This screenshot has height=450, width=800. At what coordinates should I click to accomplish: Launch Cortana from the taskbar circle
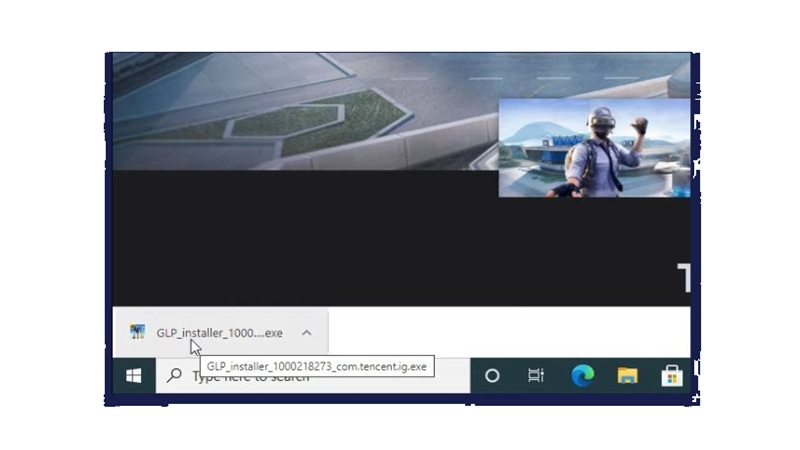pos(492,376)
